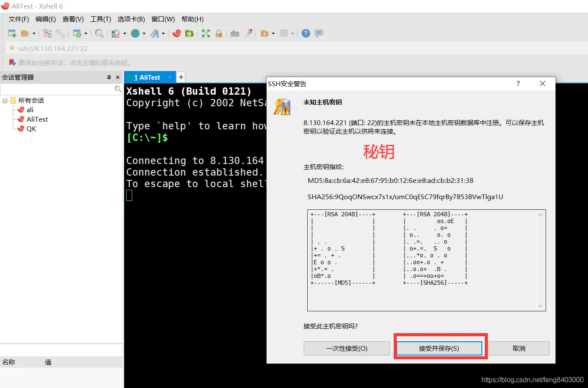
Task: Click the highlight pen toolbar icon
Action: point(248,33)
